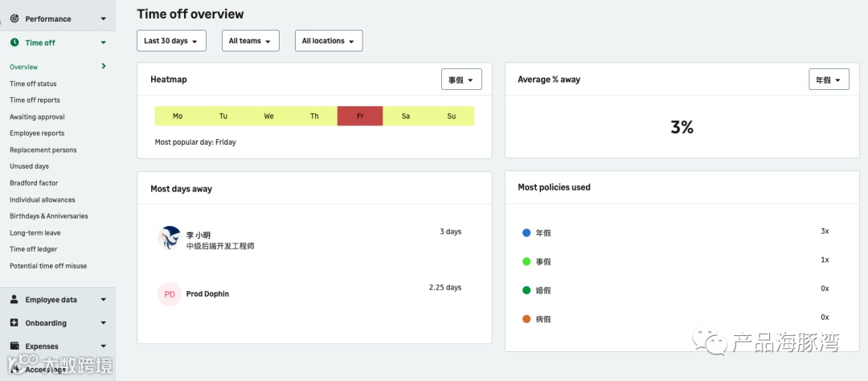This screenshot has height=381, width=868.
Task: Click the Time off clock icon
Action: (14, 43)
